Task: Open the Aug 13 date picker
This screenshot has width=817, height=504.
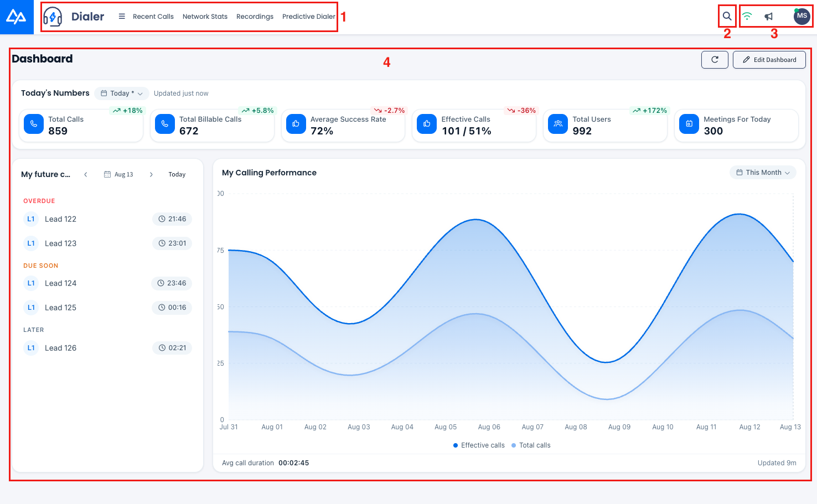Action: click(118, 174)
